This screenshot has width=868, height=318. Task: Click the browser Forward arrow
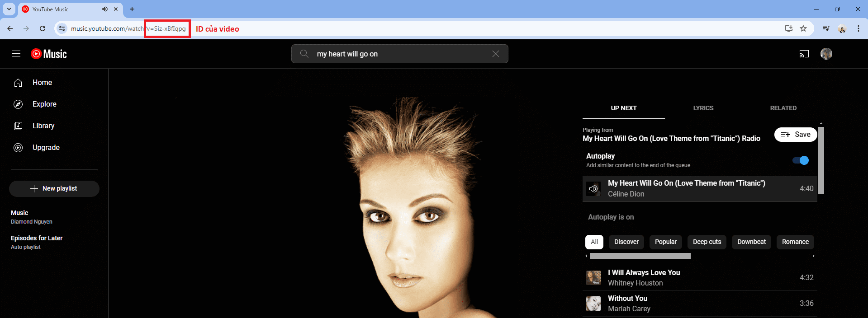coord(26,28)
